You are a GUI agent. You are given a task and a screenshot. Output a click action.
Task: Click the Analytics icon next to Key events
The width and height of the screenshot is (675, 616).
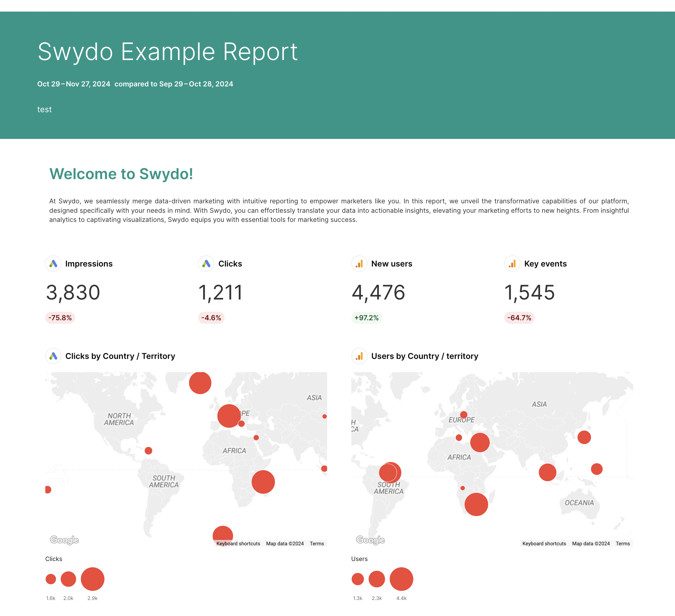tap(512, 264)
